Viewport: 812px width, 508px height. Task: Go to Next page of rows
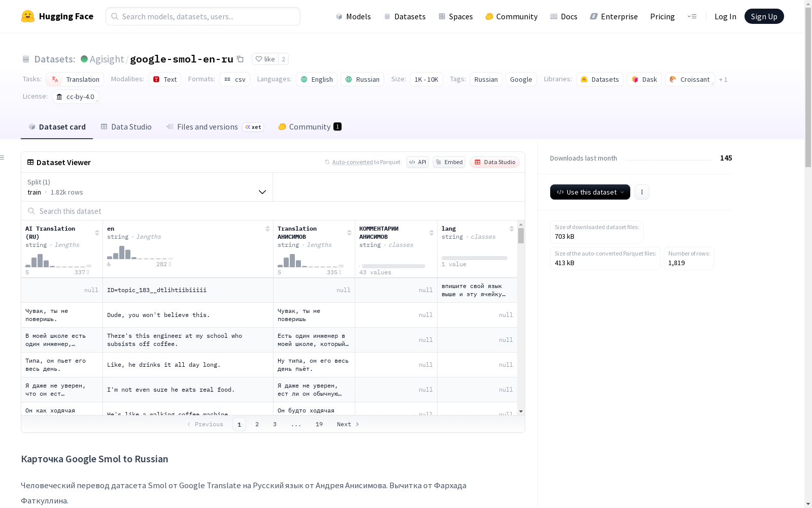(348, 424)
